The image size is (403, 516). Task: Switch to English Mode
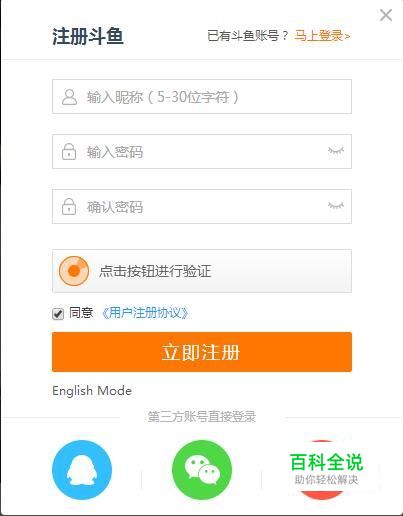(x=92, y=391)
